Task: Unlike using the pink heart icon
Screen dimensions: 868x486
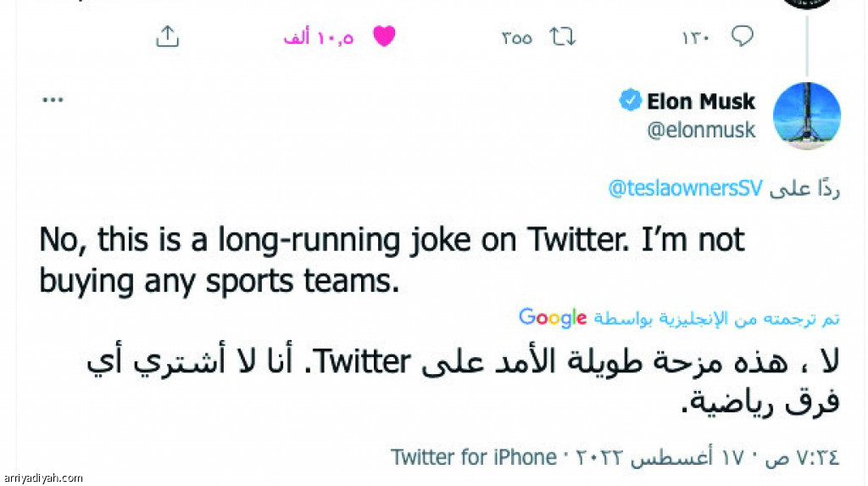Action: [x=384, y=36]
